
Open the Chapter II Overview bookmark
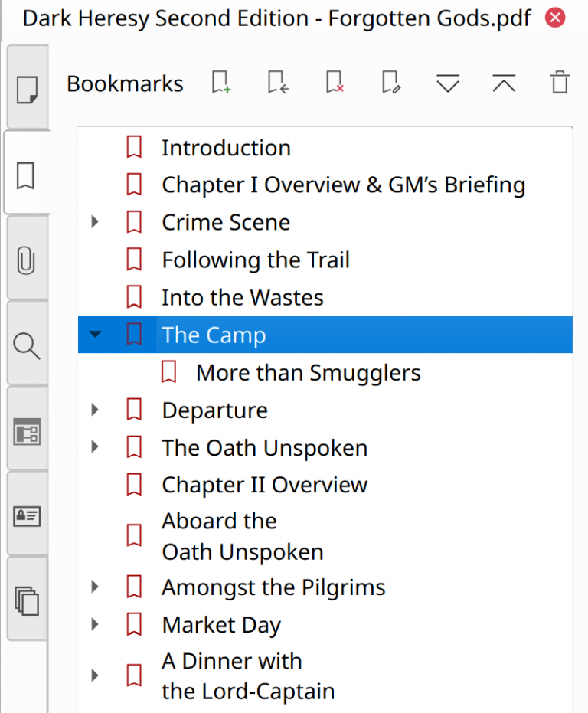(x=263, y=484)
